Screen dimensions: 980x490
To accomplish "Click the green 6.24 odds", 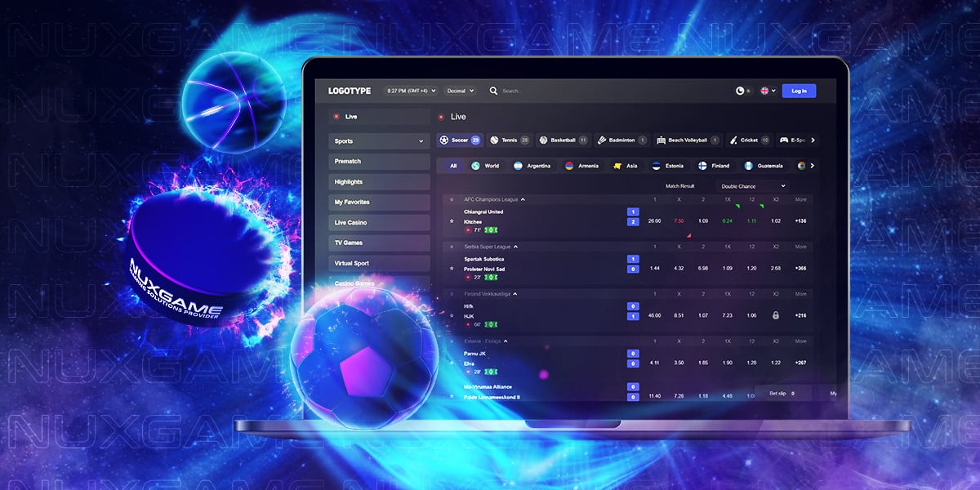I will tap(727, 221).
